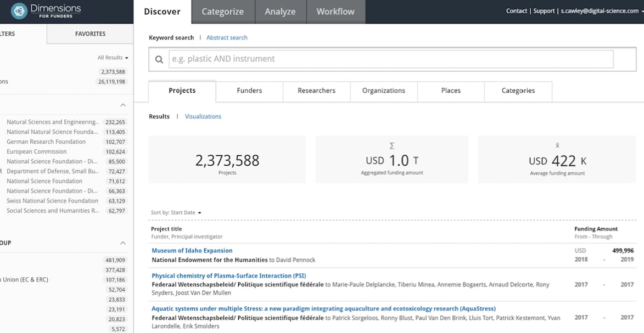Switch to the Categorize tab
The height and width of the screenshot is (333, 644).
pyautogui.click(x=222, y=12)
